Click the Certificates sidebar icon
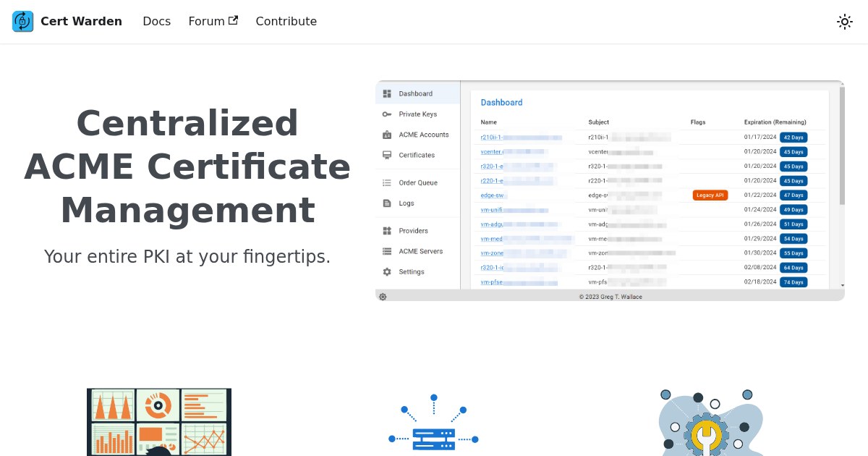This screenshot has width=868, height=456. click(x=387, y=155)
